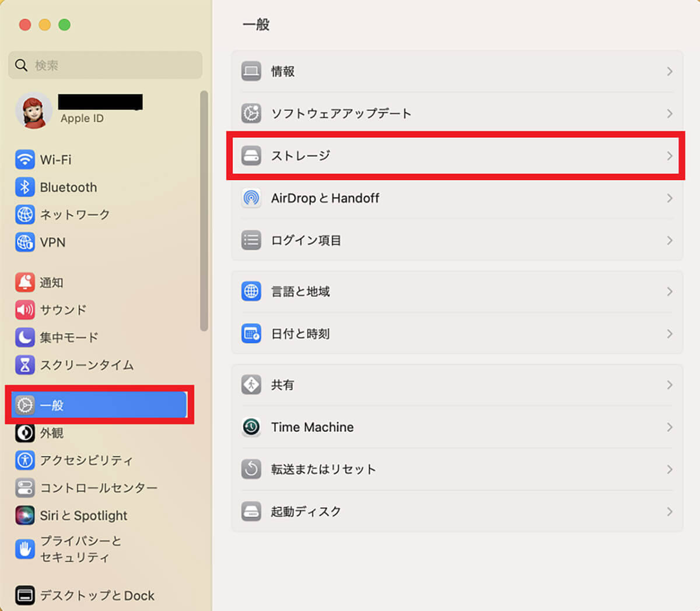Expand the 起動ディスク row chevron
The image size is (700, 611).
point(669,511)
